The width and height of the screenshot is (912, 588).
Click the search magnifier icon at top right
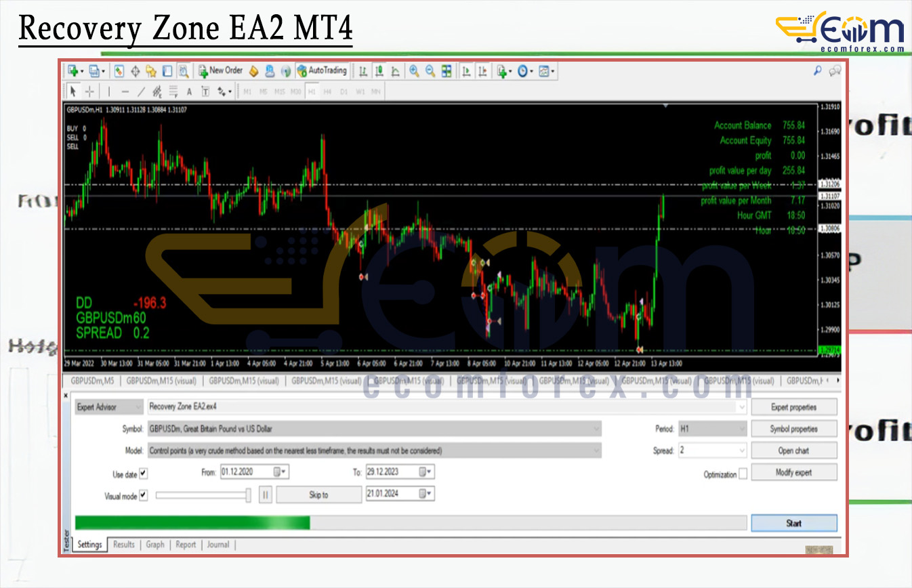pos(817,70)
